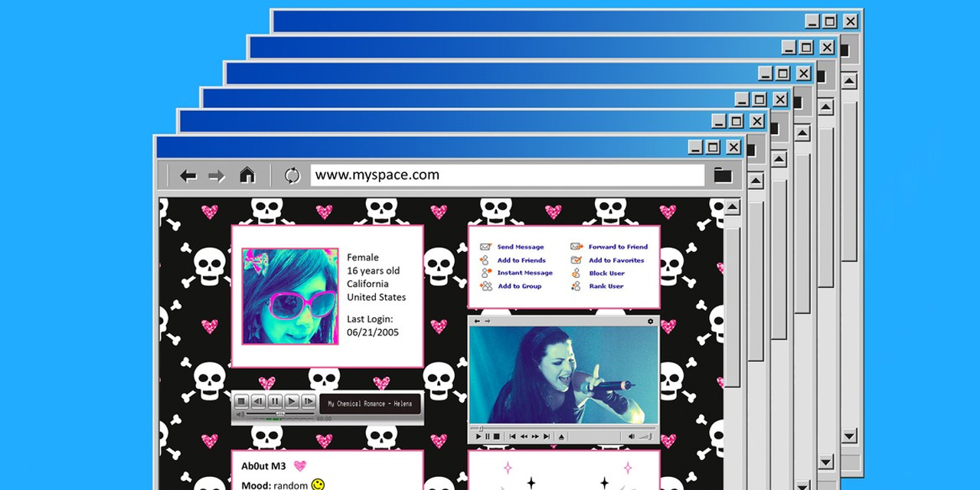Open the video player settings gear
The height and width of the screenshot is (490, 980).
(x=651, y=322)
